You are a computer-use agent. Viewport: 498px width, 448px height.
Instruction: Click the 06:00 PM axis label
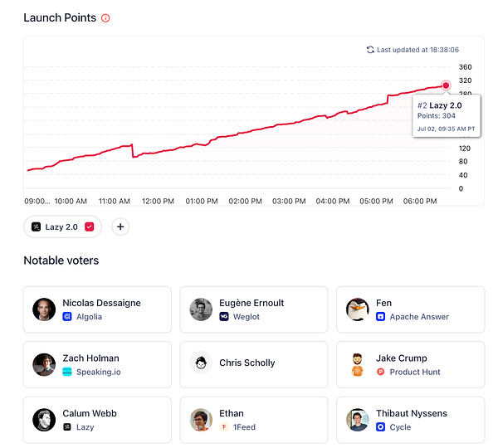(420, 202)
